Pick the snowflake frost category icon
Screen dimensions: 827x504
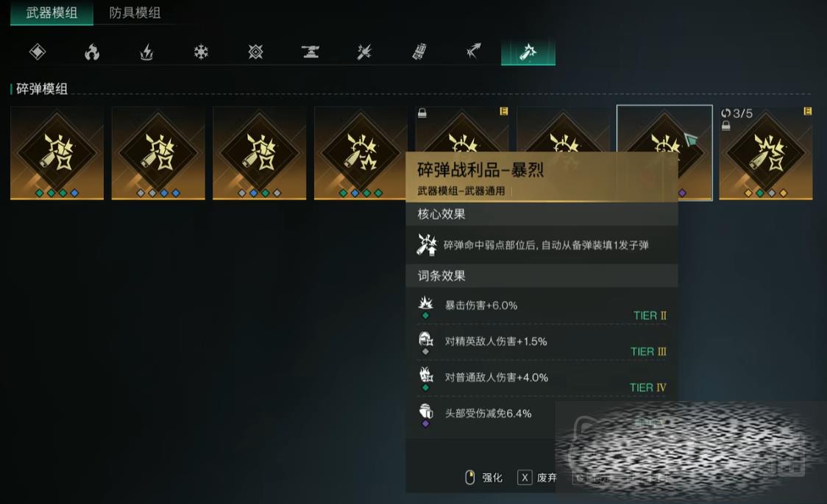click(x=201, y=52)
